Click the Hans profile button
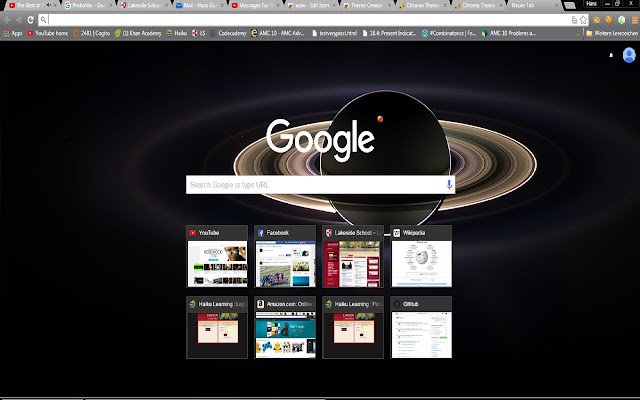 [x=591, y=4]
